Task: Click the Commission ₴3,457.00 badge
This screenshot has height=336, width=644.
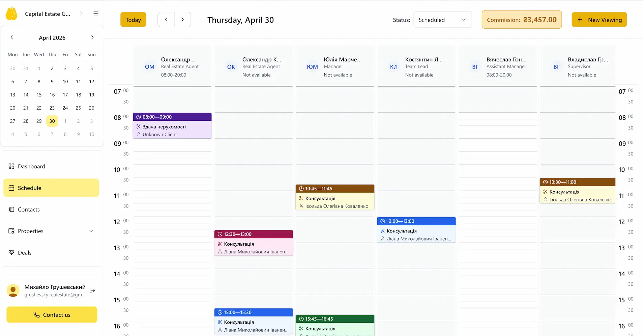Action: [522, 20]
